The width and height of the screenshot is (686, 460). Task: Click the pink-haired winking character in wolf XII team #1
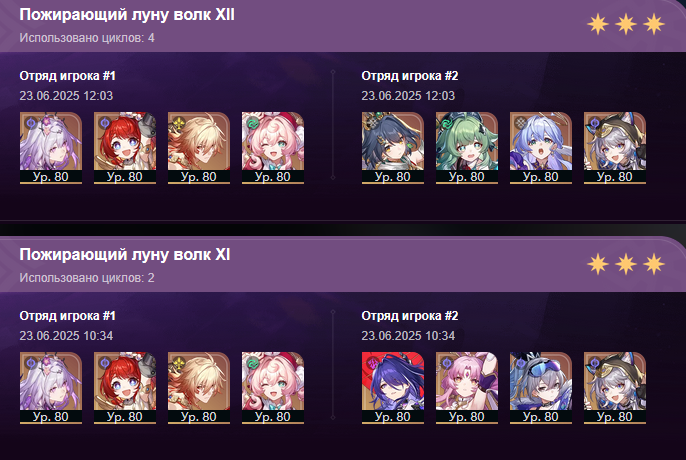pos(273,147)
